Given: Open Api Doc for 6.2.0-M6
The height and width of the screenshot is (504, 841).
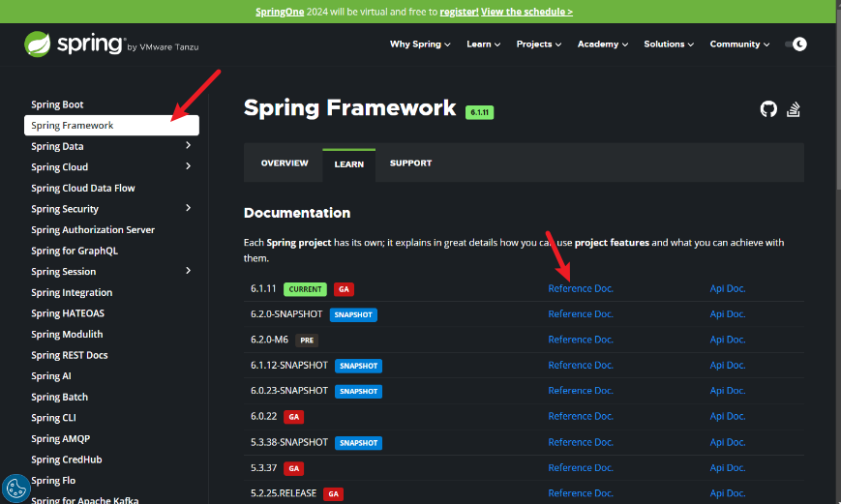Looking at the screenshot, I should coord(728,340).
